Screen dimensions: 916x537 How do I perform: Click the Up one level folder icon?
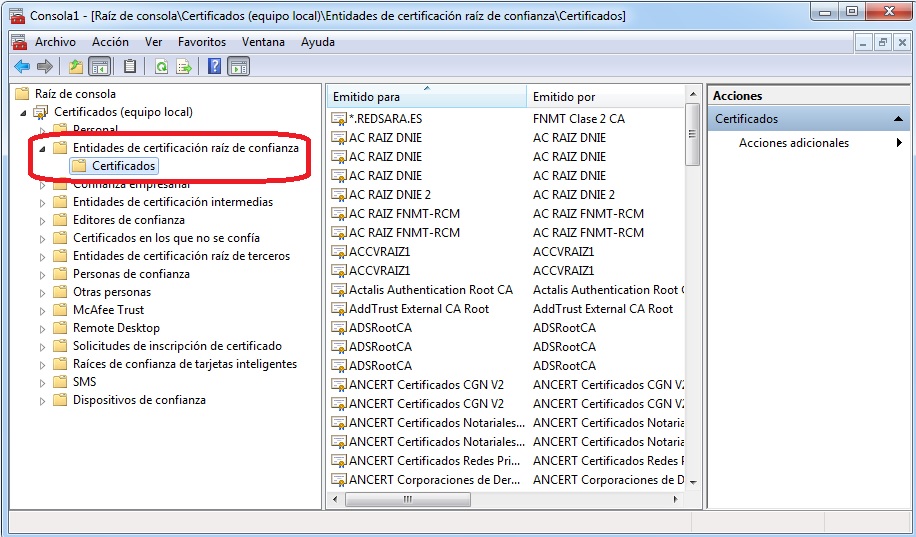pos(76,67)
